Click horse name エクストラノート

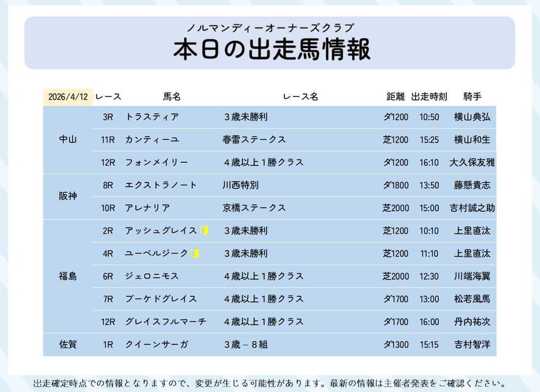coord(161,185)
